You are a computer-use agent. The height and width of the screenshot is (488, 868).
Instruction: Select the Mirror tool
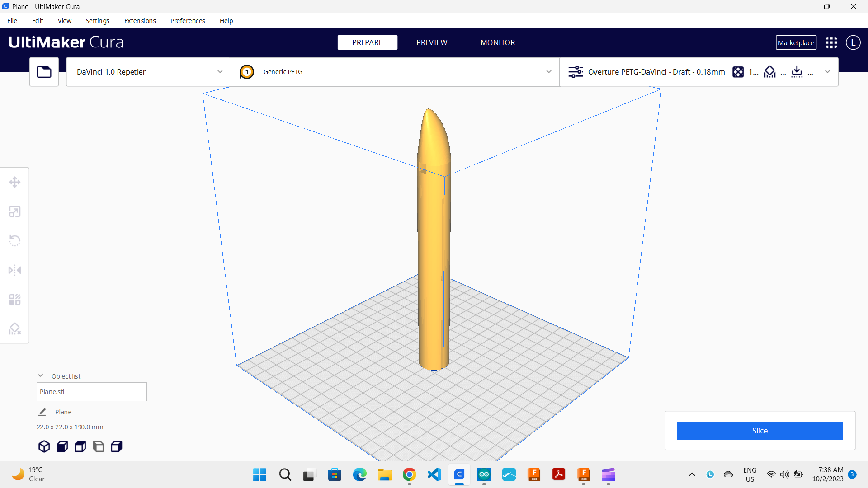(x=15, y=270)
